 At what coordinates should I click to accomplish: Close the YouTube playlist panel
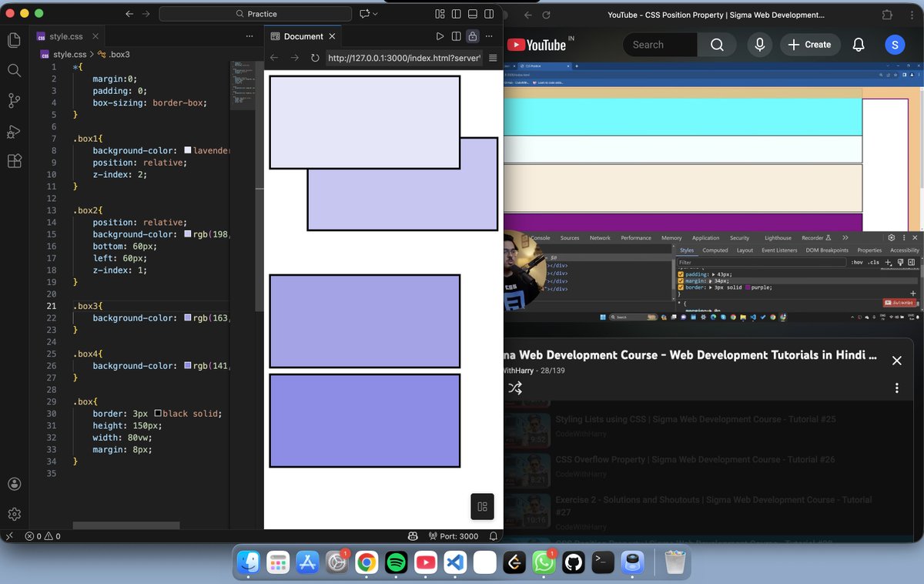click(x=896, y=361)
